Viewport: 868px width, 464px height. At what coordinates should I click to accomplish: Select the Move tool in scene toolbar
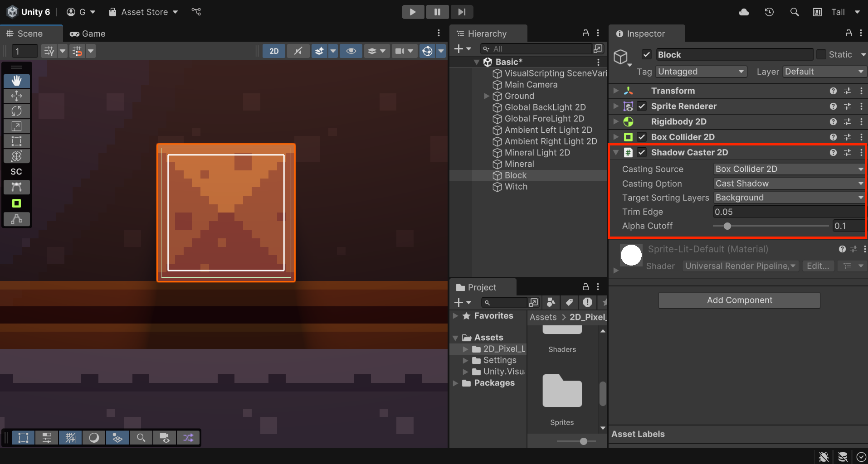[17, 96]
